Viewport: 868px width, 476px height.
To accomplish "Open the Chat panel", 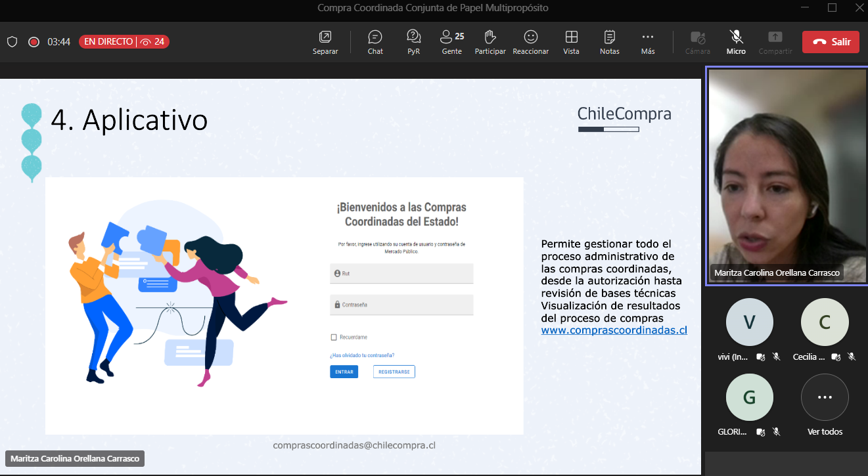I will tap(375, 42).
